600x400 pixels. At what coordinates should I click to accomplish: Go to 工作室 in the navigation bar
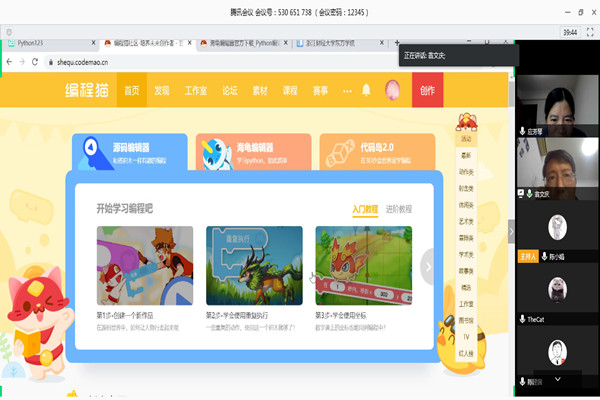[195, 90]
